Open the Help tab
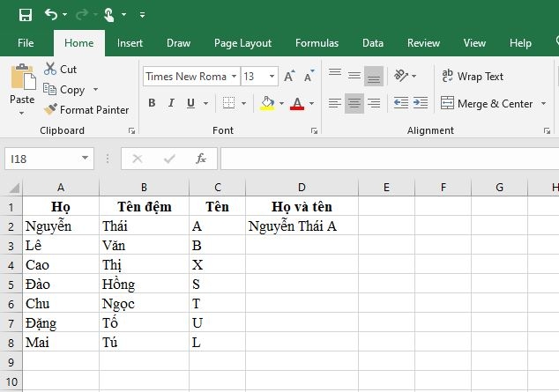 [x=520, y=43]
